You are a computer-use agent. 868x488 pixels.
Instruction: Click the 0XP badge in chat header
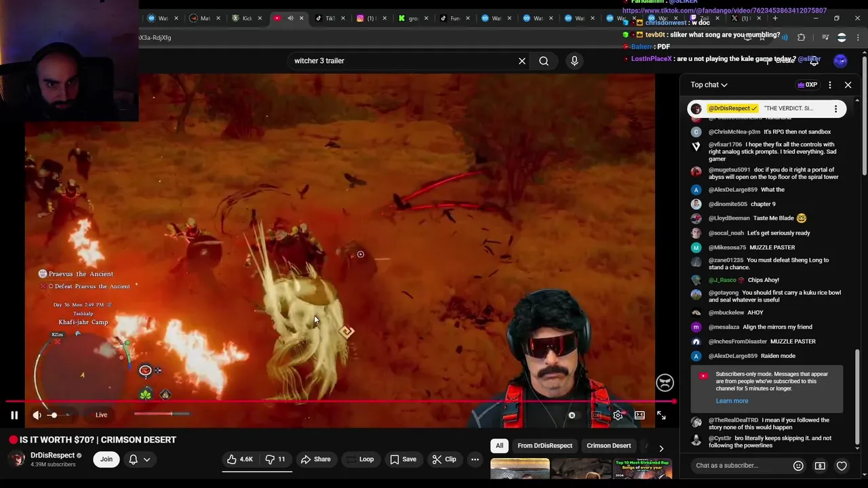[x=807, y=85]
